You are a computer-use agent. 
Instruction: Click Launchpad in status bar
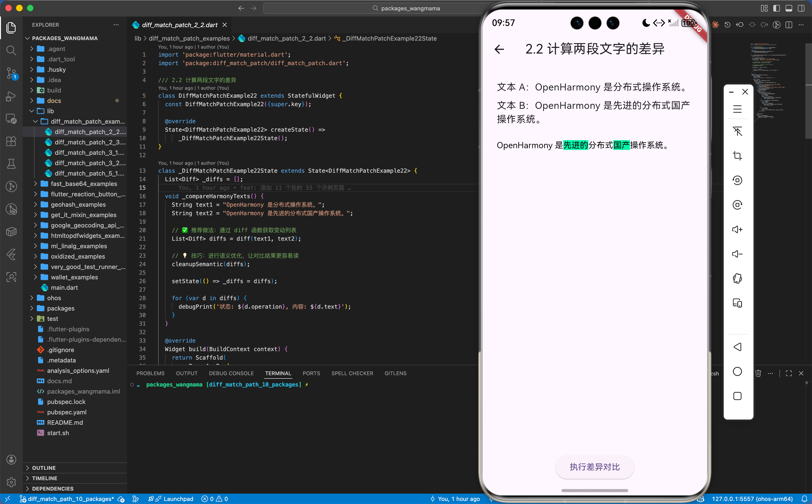coord(178,499)
